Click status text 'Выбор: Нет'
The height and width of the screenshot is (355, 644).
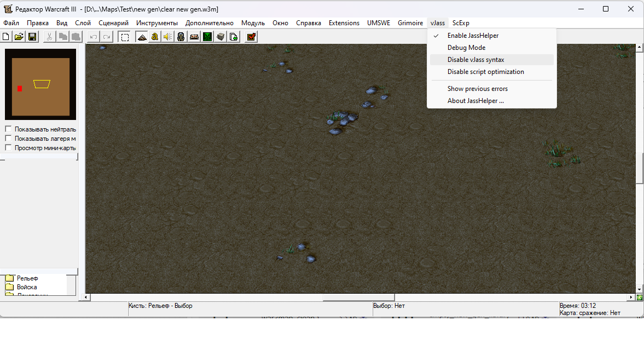point(389,306)
